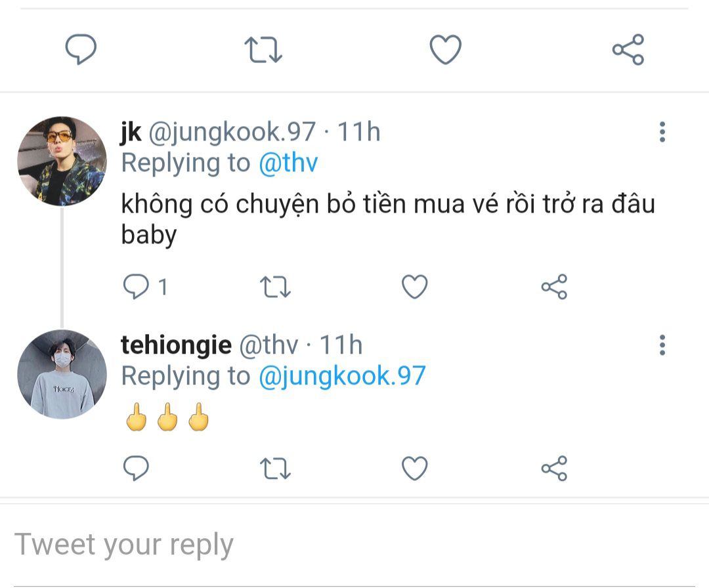Focus the Tweet your reply field

[x=263, y=545]
